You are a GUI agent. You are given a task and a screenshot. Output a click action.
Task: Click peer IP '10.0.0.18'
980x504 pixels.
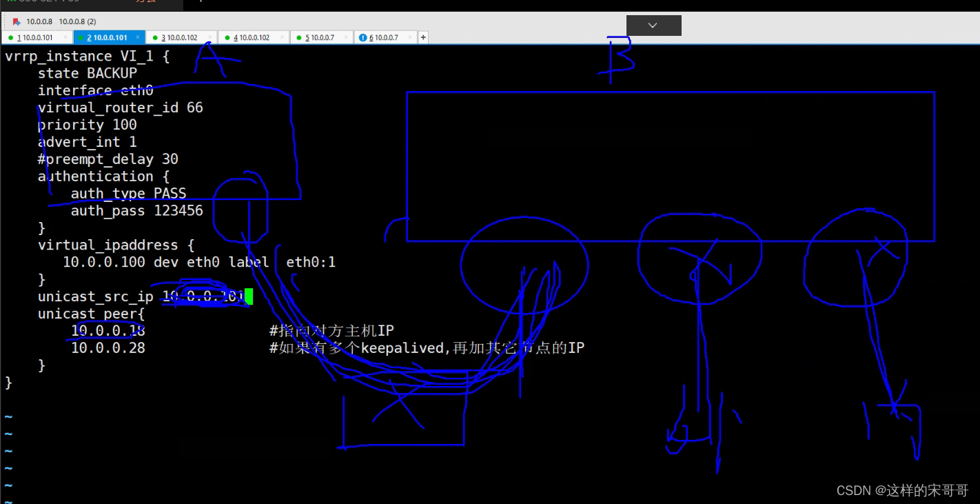(x=108, y=331)
